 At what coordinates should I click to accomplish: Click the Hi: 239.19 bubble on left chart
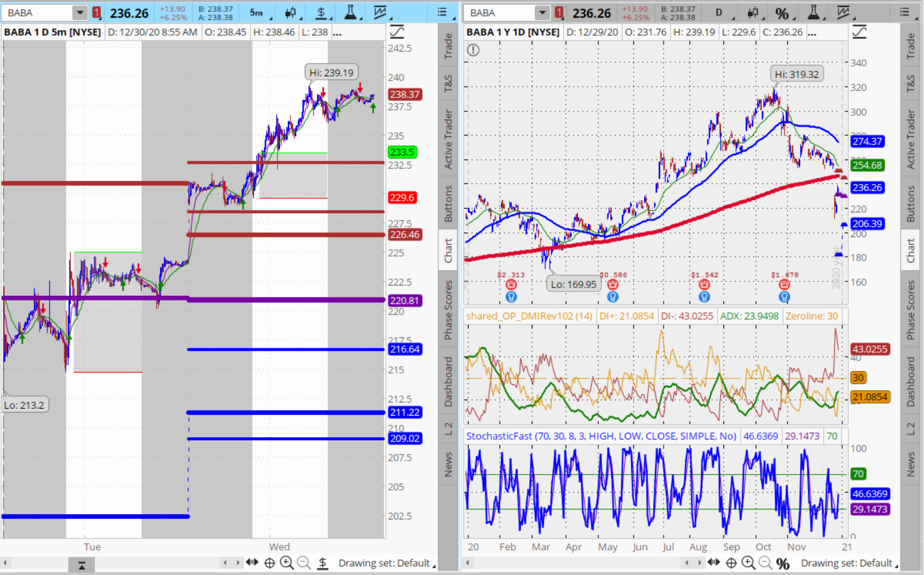click(x=331, y=73)
